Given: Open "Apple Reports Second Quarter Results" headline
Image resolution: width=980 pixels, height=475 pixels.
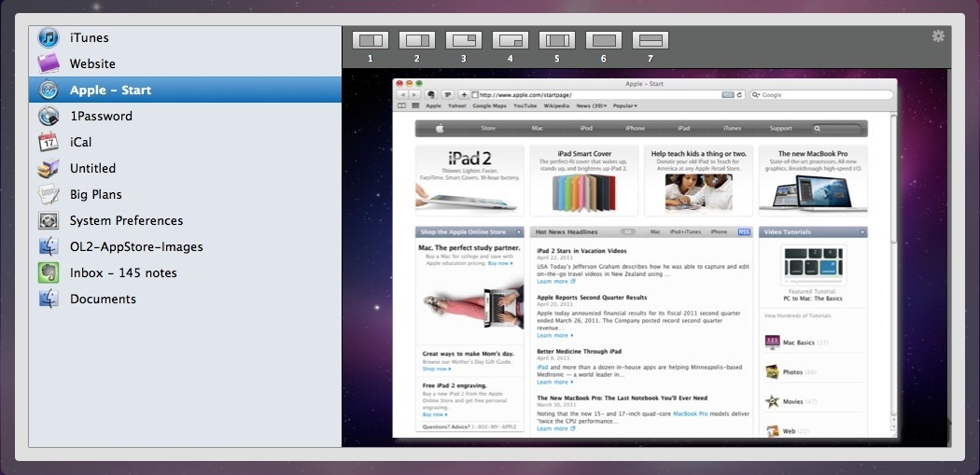Looking at the screenshot, I should pos(592,298).
